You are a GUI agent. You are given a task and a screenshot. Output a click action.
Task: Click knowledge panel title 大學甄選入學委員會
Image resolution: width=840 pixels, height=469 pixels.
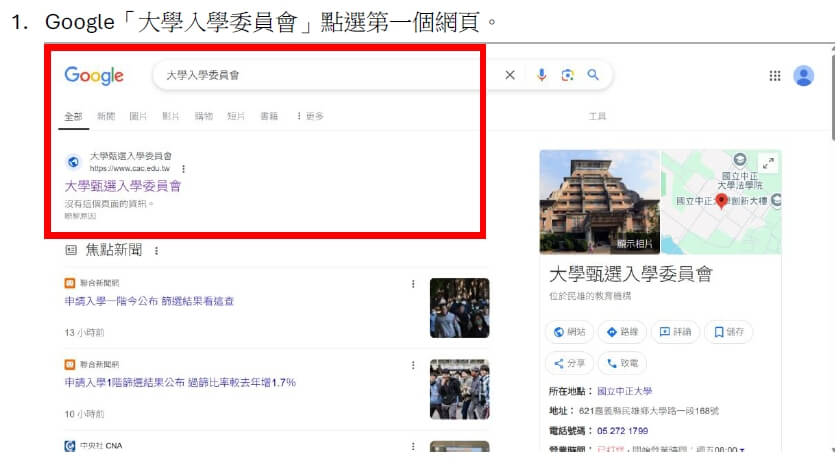pos(631,274)
